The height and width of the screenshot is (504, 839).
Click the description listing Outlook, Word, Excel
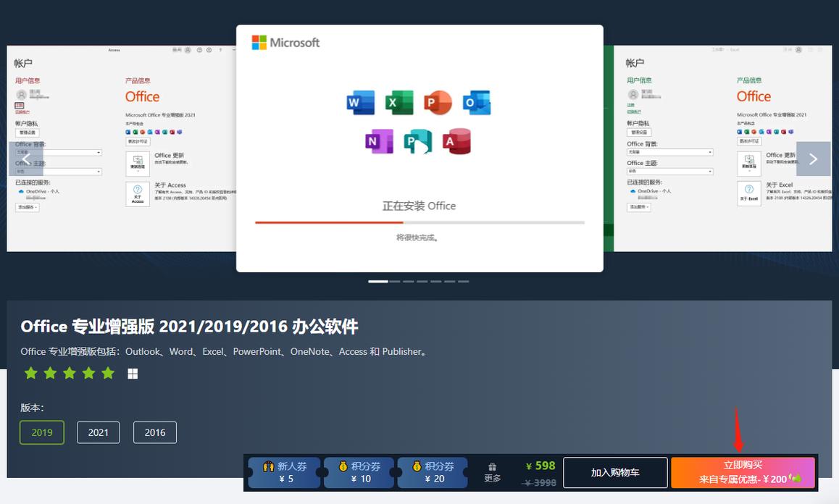point(224,351)
